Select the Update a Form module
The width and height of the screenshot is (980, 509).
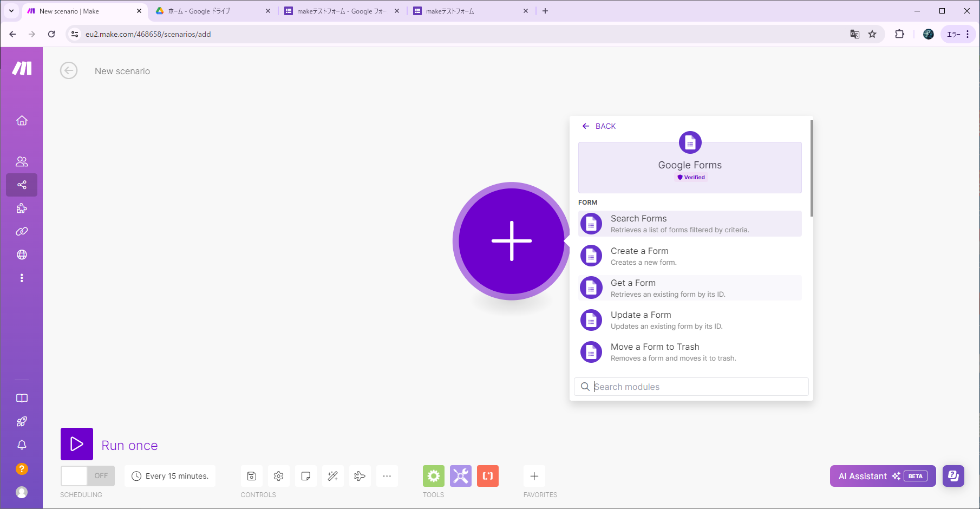pyautogui.click(x=690, y=320)
